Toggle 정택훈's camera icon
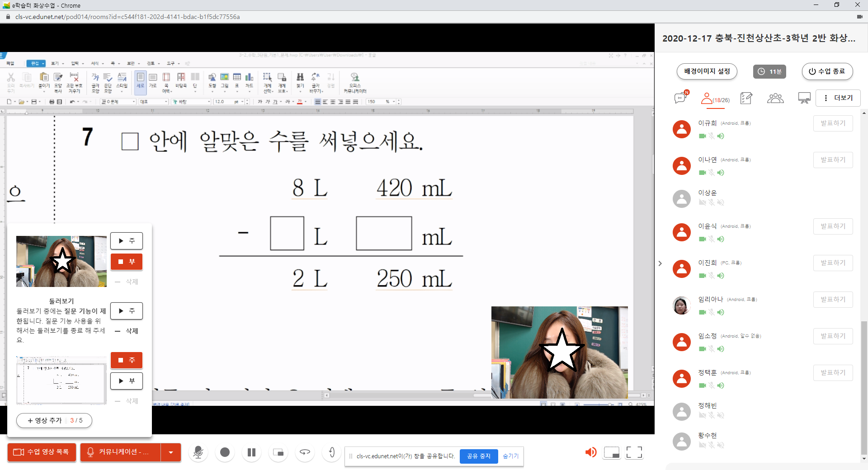Screen dimensions: 868x470 click(x=703, y=385)
